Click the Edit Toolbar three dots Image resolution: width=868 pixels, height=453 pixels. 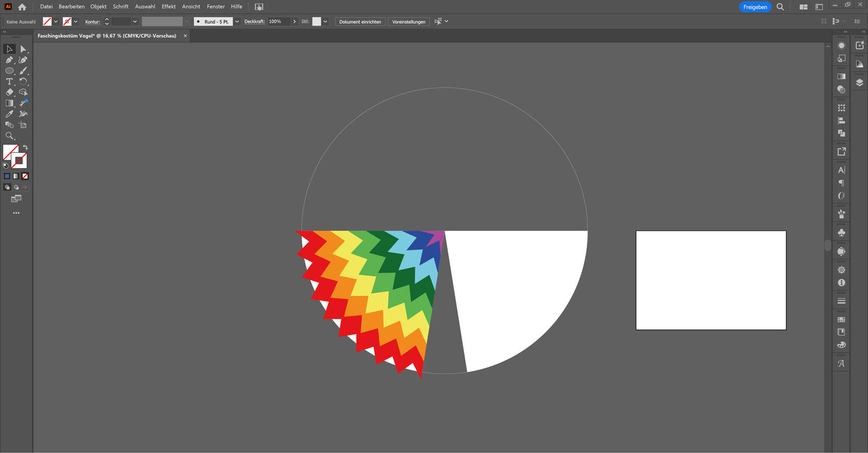(x=16, y=213)
